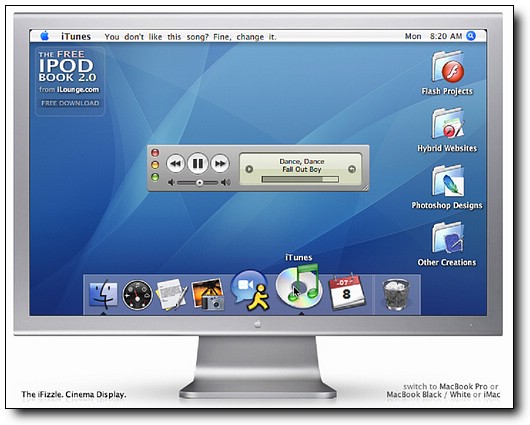The image size is (530, 425).
Task: Open the Hybrid Websites folder
Action: pyautogui.click(x=447, y=131)
